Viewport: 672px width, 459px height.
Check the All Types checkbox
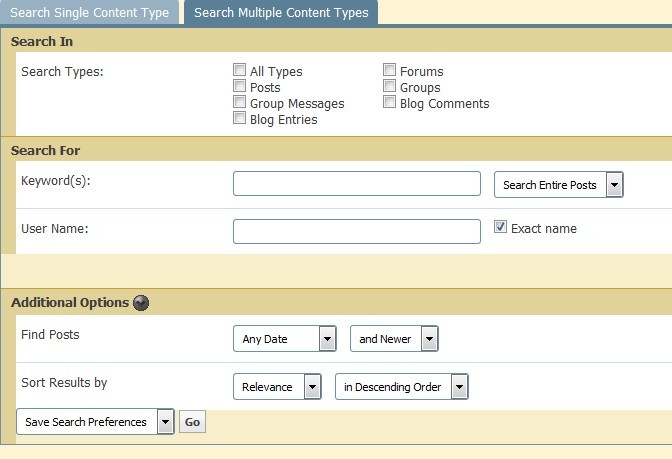(x=240, y=71)
